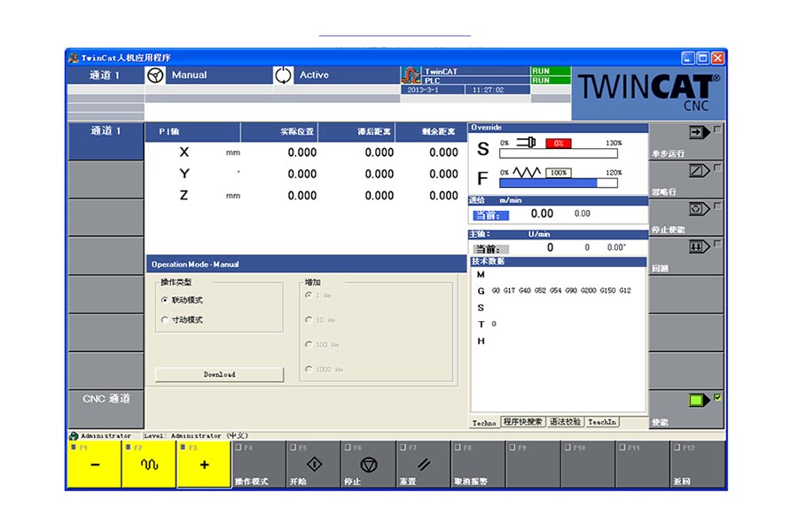Viewport: 798px width, 532px height.
Task: Click F8 取消报警 softkey
Action: click(x=478, y=465)
